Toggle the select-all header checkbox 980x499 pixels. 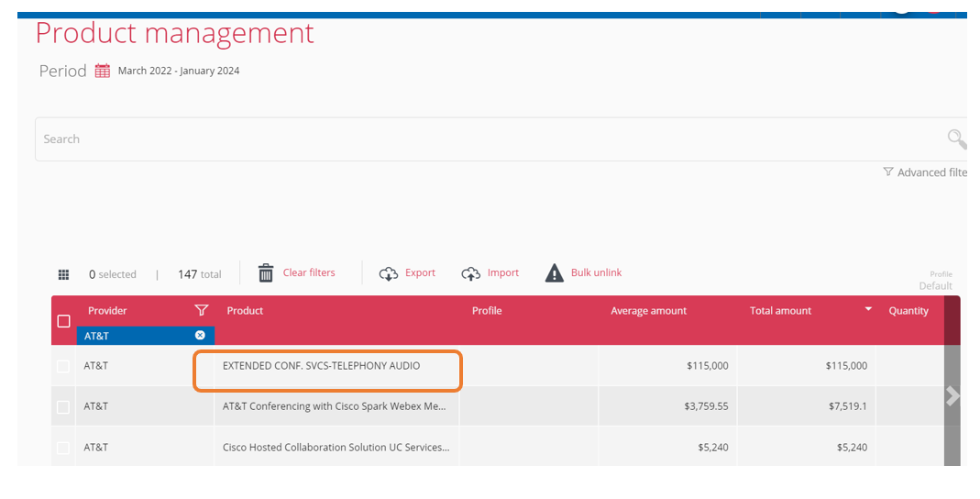coord(64,321)
